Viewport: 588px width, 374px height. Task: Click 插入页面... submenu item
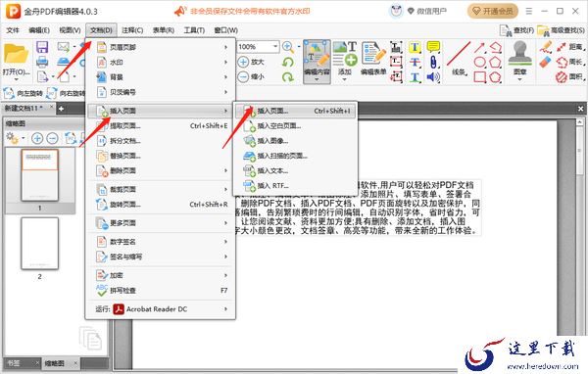[x=295, y=111]
